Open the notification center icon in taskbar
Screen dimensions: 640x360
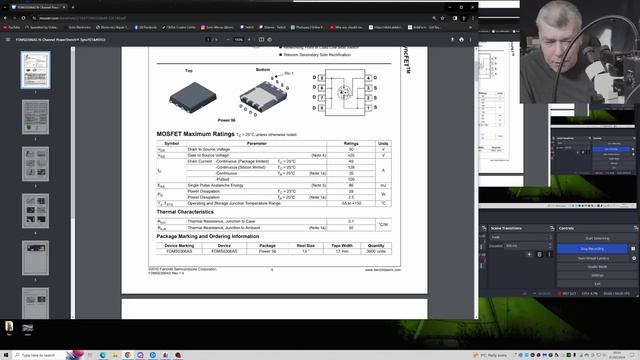coord(632,355)
